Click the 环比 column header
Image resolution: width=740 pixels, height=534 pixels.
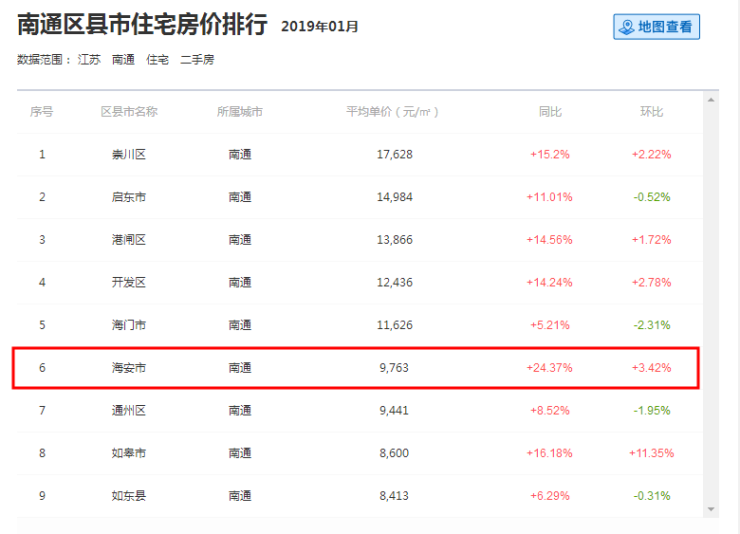tap(651, 112)
